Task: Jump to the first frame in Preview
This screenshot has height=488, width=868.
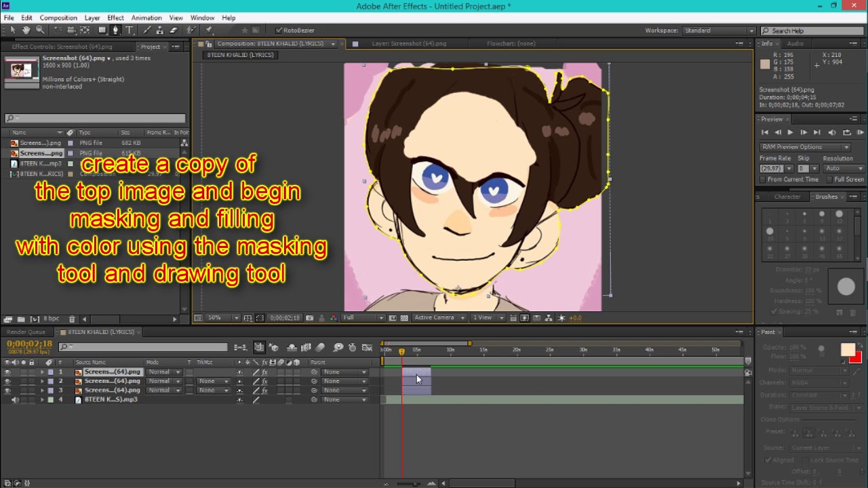Action: pos(765,133)
